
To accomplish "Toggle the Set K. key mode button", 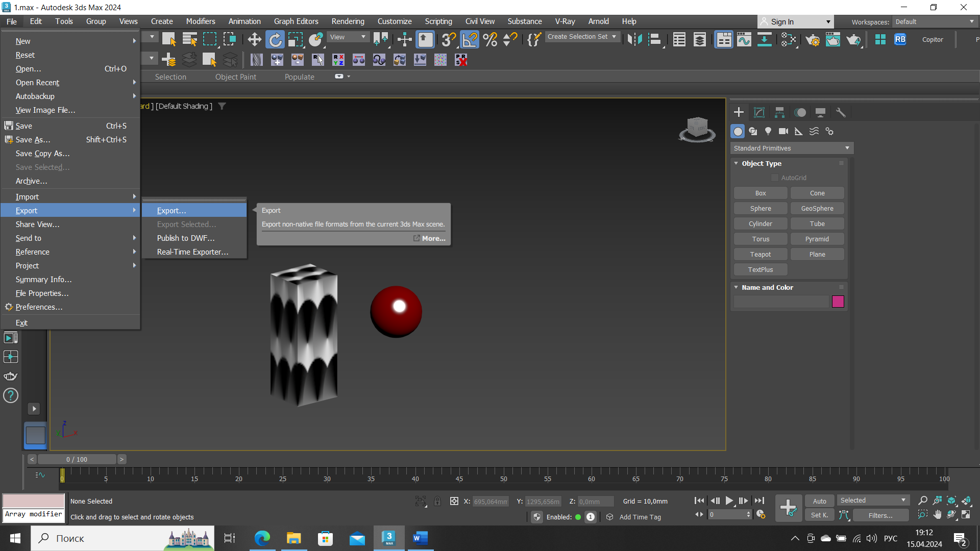I will [x=820, y=515].
